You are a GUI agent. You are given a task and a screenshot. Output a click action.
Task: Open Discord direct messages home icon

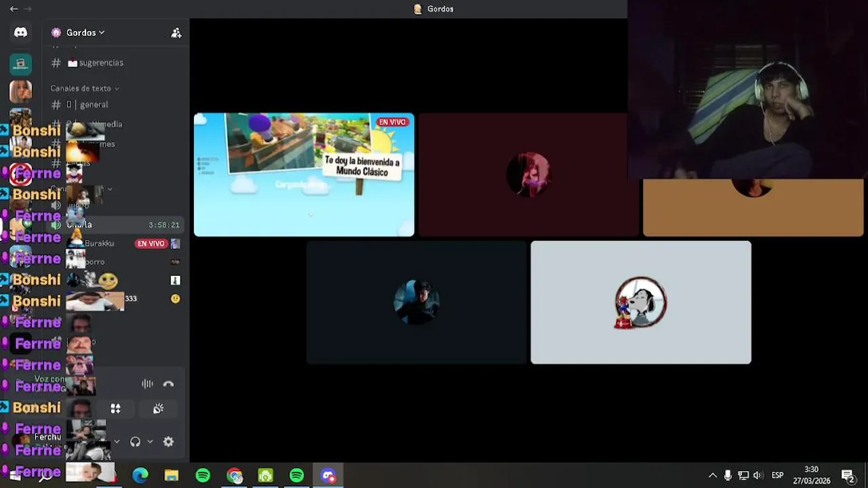(20, 33)
